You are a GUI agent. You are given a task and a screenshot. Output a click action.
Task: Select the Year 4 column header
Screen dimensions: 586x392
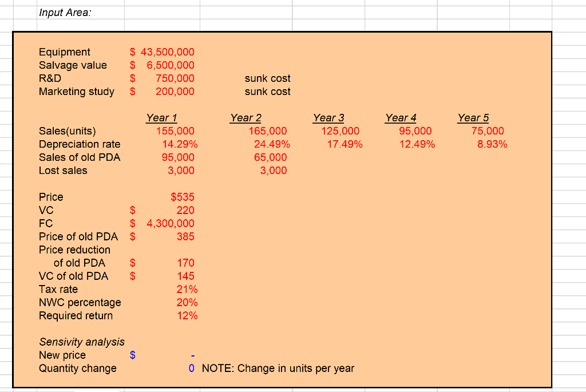tap(401, 118)
